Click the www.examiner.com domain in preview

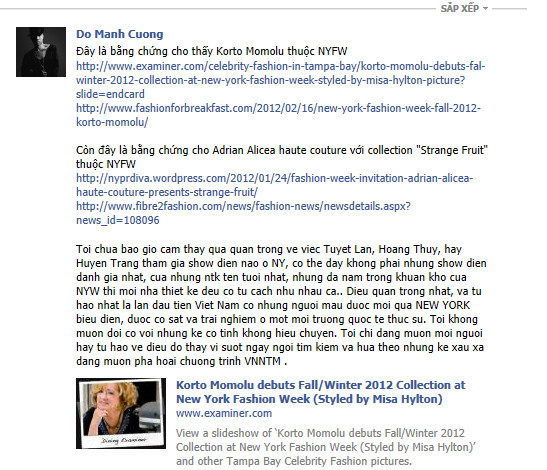coord(224,413)
